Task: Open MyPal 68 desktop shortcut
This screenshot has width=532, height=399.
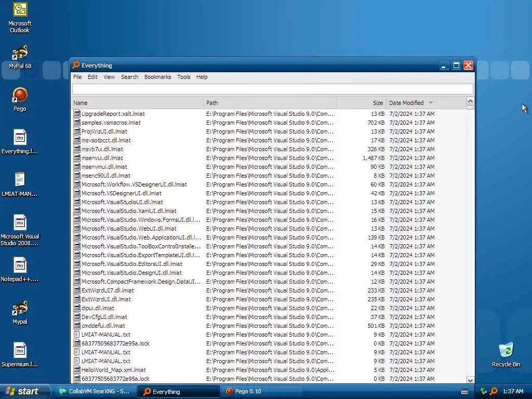Action: click(x=20, y=57)
